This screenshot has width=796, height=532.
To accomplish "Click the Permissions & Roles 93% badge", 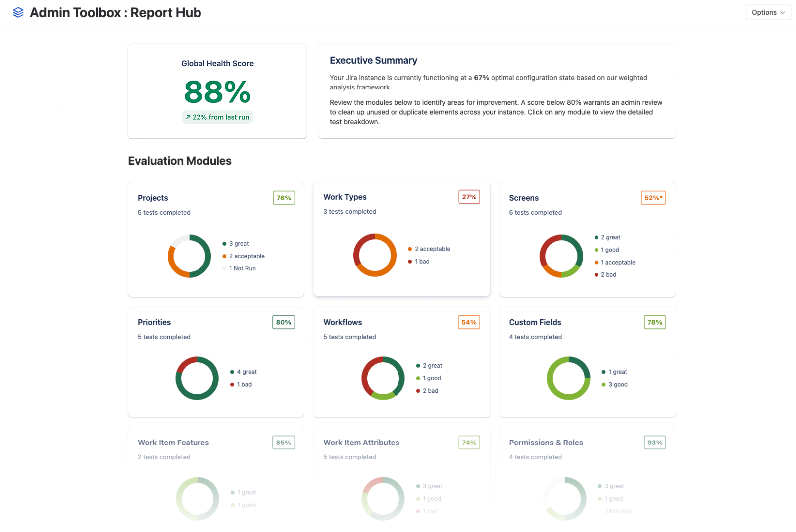I will (x=654, y=443).
